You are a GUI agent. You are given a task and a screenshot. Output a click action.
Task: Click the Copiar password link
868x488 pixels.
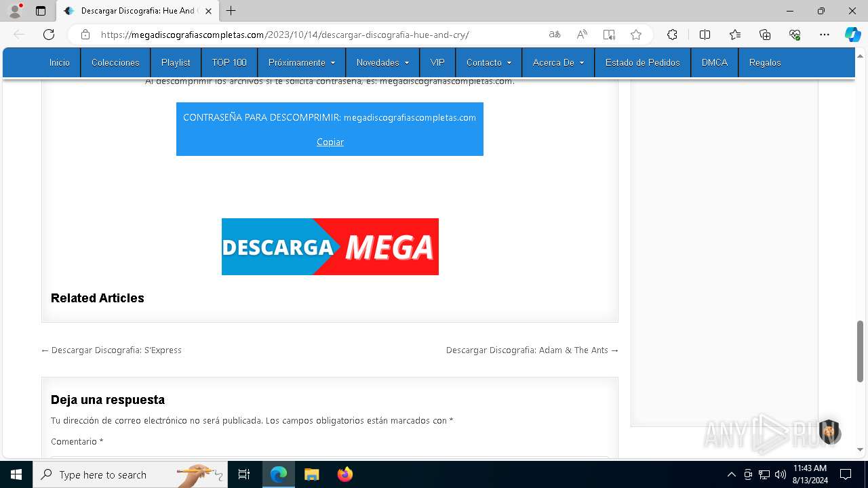330,142
